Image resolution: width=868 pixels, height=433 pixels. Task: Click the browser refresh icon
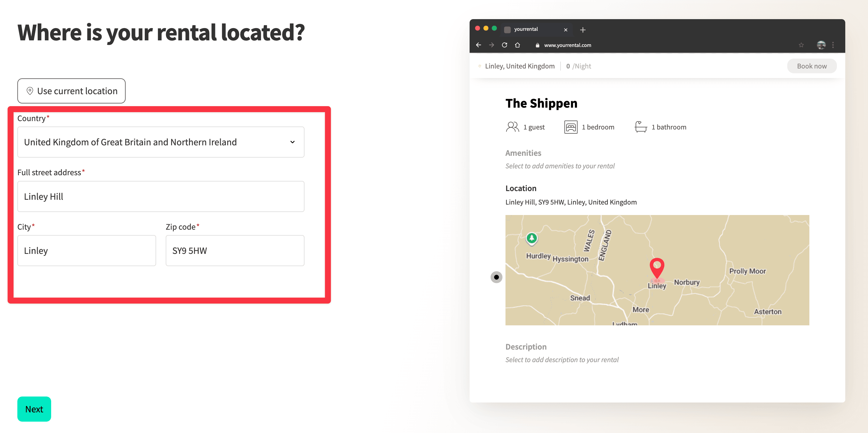click(x=505, y=45)
